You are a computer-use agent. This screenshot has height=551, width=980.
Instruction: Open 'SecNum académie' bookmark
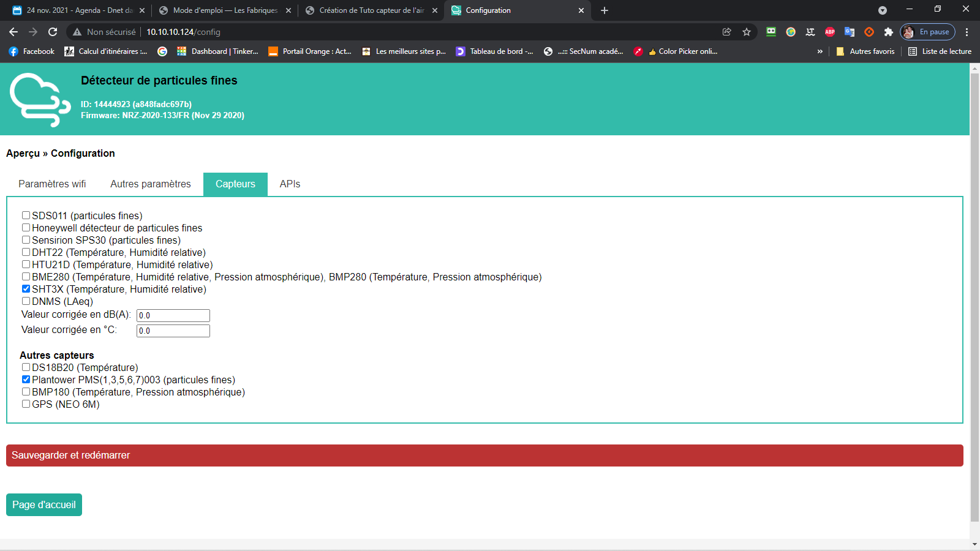pyautogui.click(x=584, y=51)
